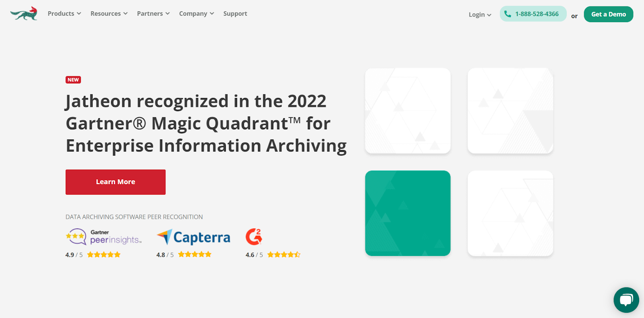Expand the Partners menu

pyautogui.click(x=153, y=14)
